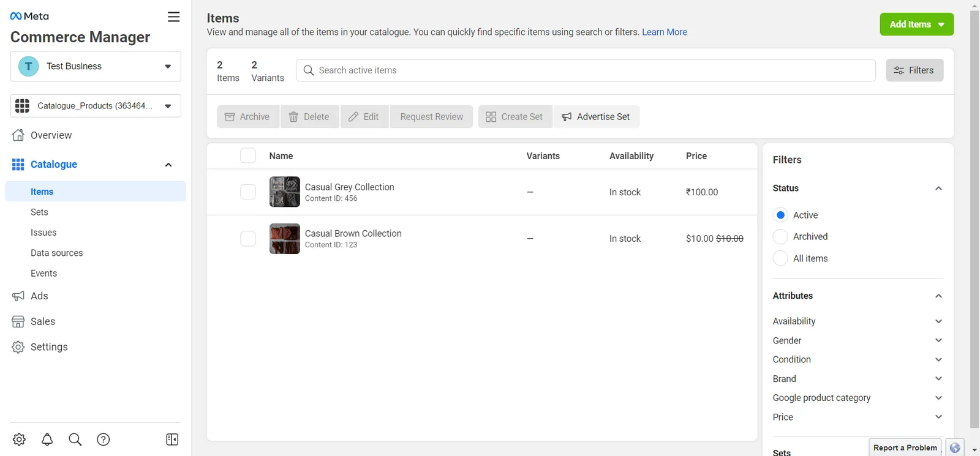Select all items with header checkbox

[x=248, y=155]
